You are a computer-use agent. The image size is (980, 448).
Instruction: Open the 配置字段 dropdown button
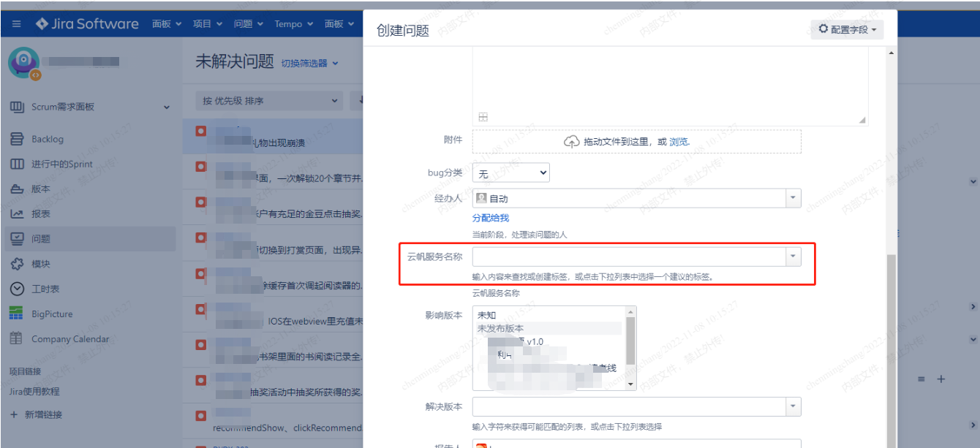pos(848,29)
